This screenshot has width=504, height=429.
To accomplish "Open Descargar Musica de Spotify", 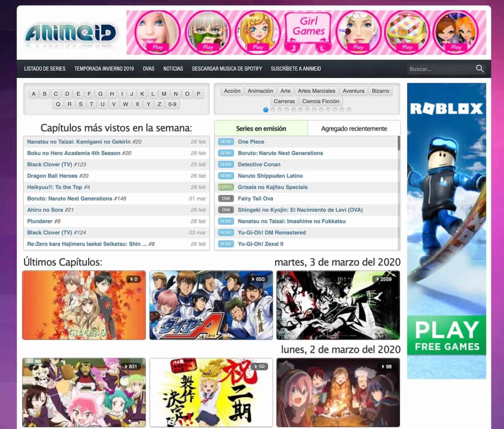I will coord(227,69).
